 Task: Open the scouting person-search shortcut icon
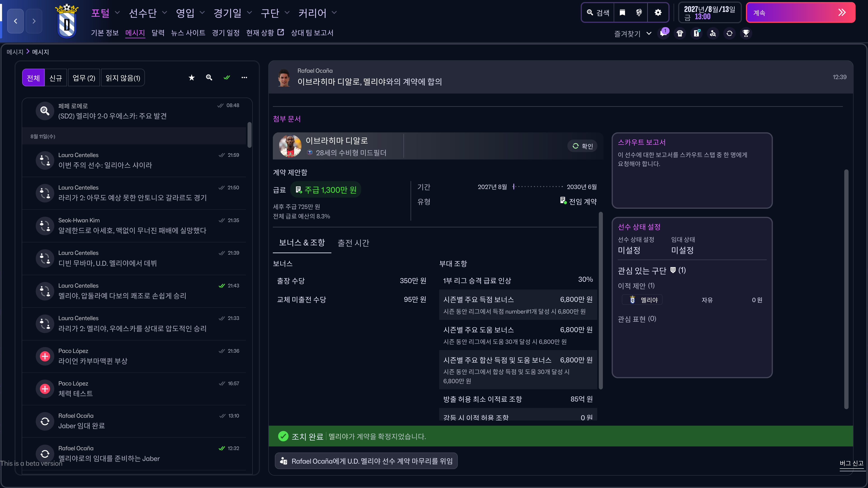(713, 33)
